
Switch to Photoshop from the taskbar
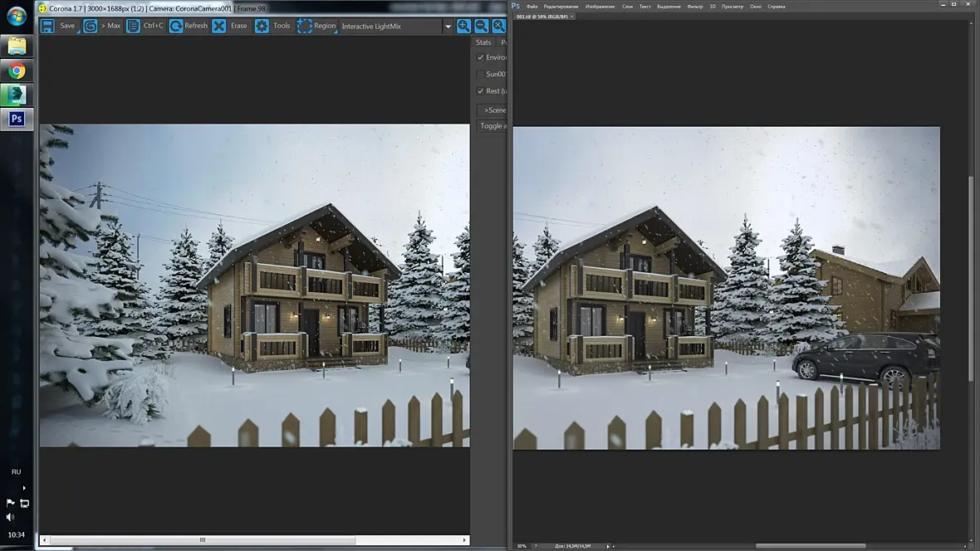(x=17, y=119)
